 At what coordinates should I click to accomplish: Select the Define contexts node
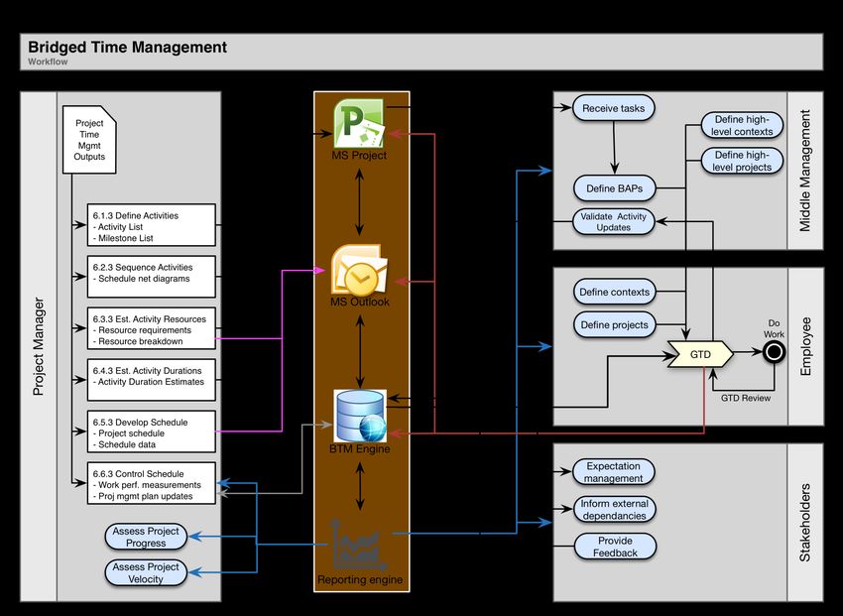coord(615,292)
